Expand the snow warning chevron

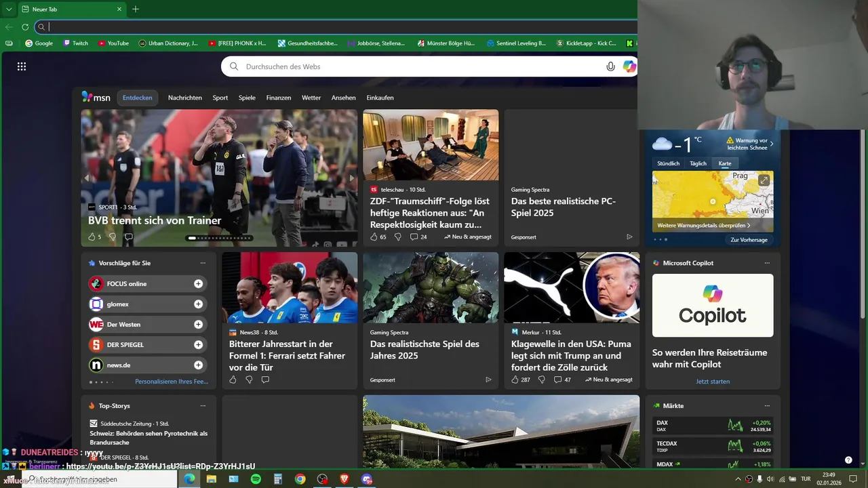click(x=771, y=144)
